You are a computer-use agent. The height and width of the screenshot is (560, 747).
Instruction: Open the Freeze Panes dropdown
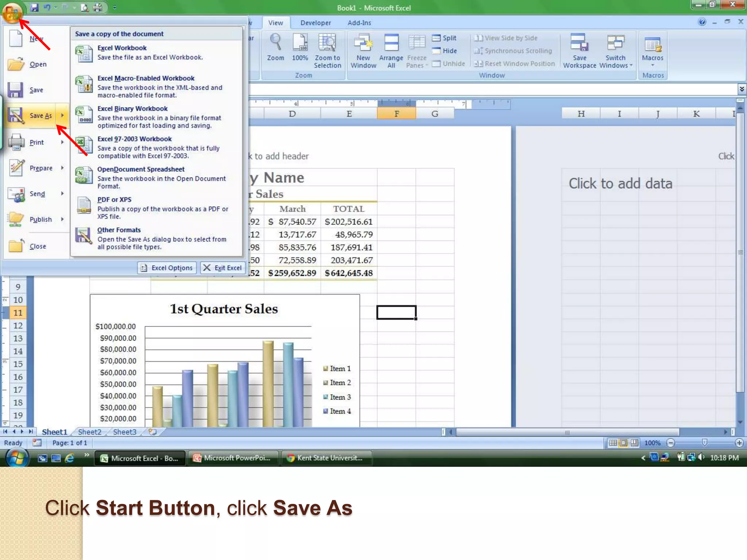click(417, 51)
